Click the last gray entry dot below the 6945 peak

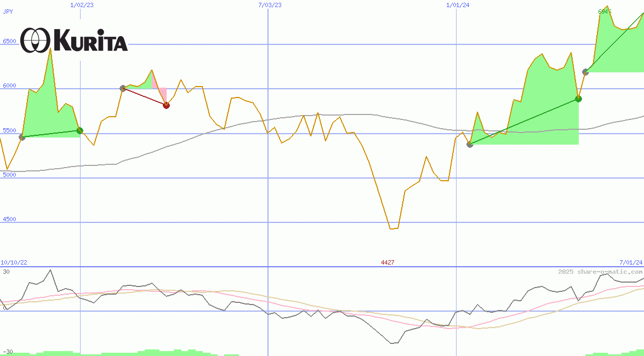point(586,72)
